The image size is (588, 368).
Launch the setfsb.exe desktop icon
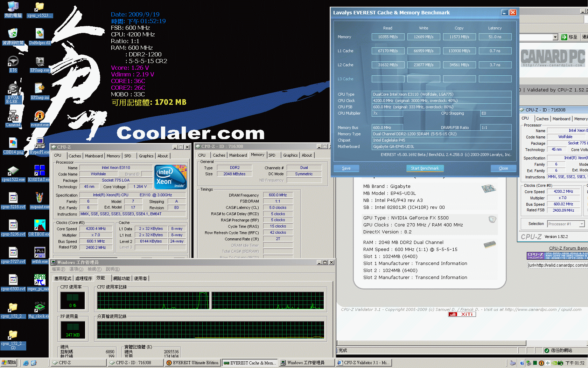tap(40, 255)
